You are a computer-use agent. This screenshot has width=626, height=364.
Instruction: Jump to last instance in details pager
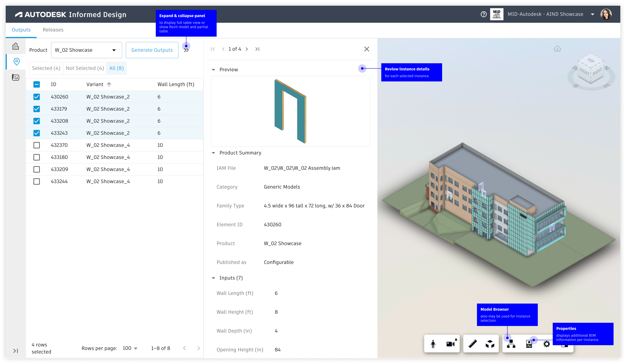coord(257,49)
